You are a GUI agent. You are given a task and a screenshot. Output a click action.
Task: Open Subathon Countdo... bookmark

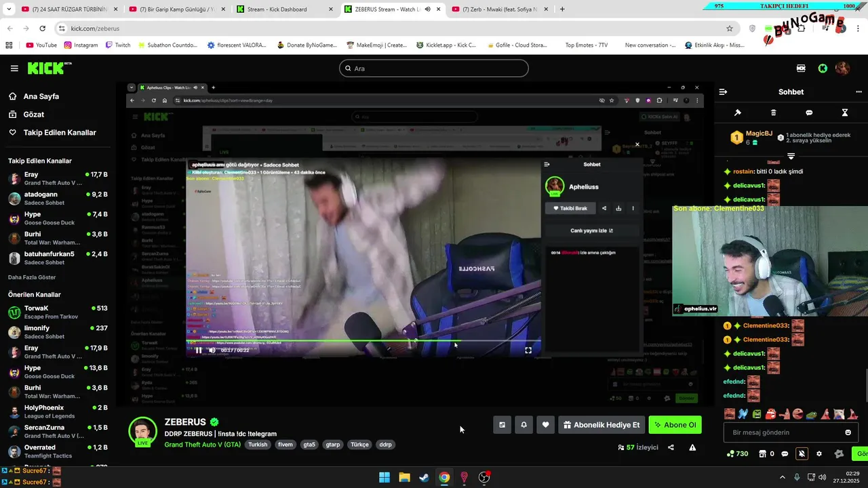tap(167, 45)
